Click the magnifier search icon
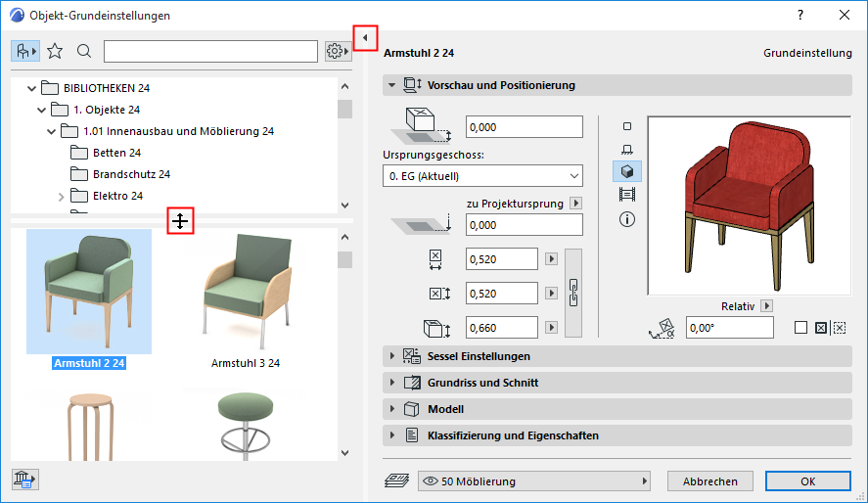 [x=84, y=52]
